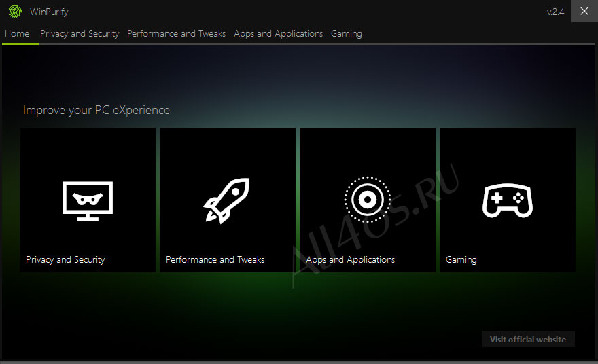Open the masked monitor Privacy icon
The width and height of the screenshot is (598, 364).
coord(88,201)
